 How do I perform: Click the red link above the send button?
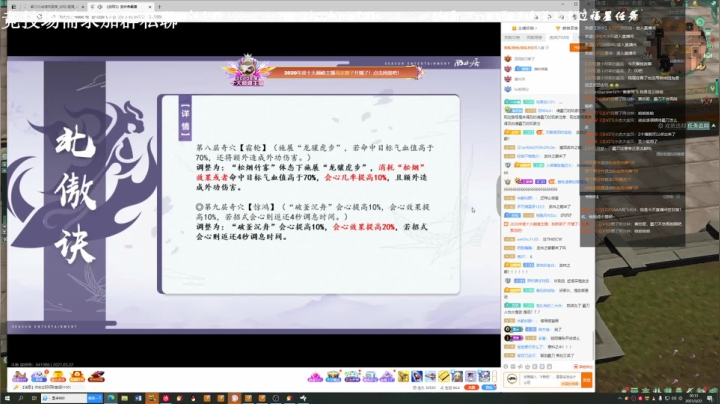[x=583, y=367]
